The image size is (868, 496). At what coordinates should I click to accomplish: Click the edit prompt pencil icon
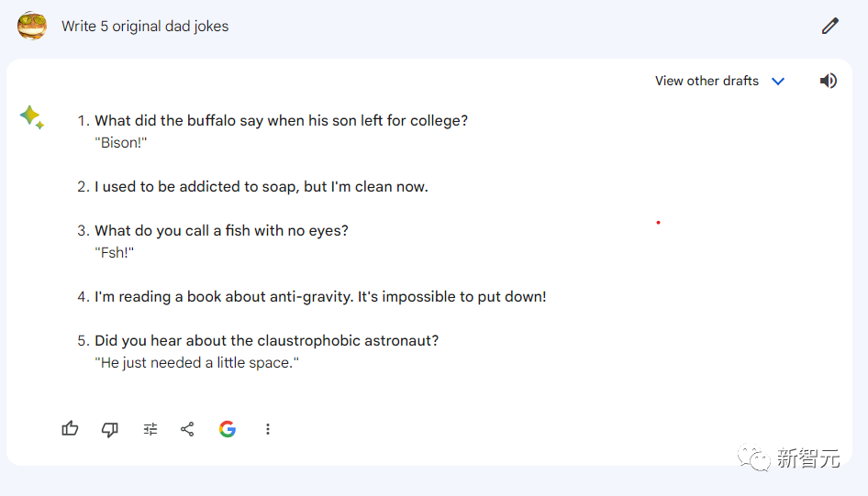pyautogui.click(x=830, y=26)
